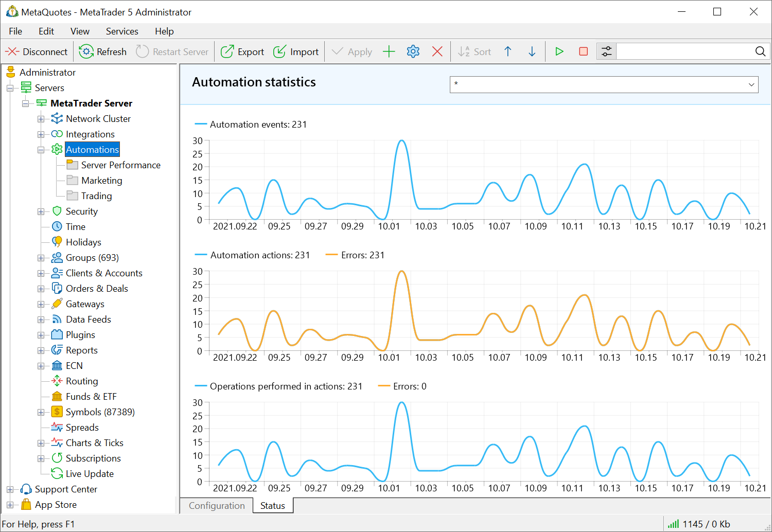Switch to the Status tab
The image size is (772, 532).
pos(273,506)
